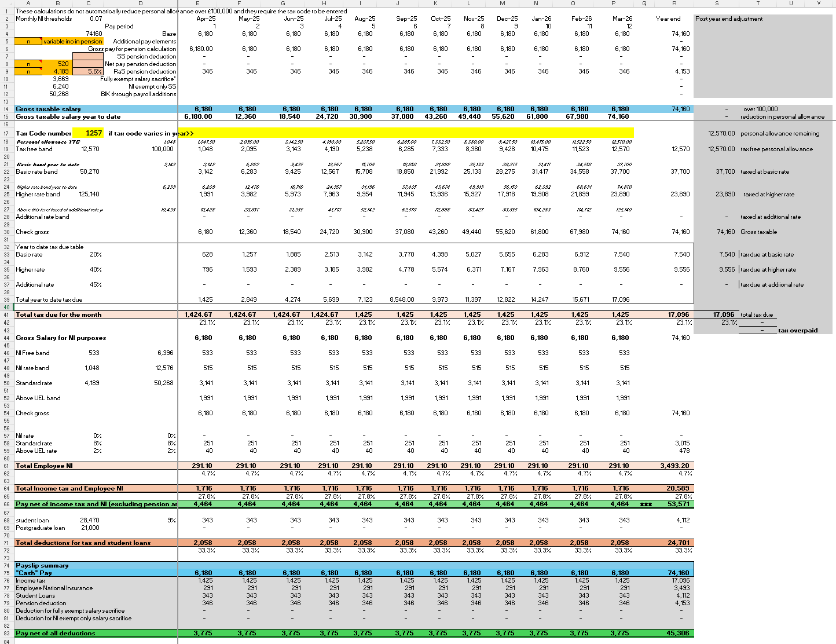
Task: Select the 'Year end' column heading
Action: (668, 19)
